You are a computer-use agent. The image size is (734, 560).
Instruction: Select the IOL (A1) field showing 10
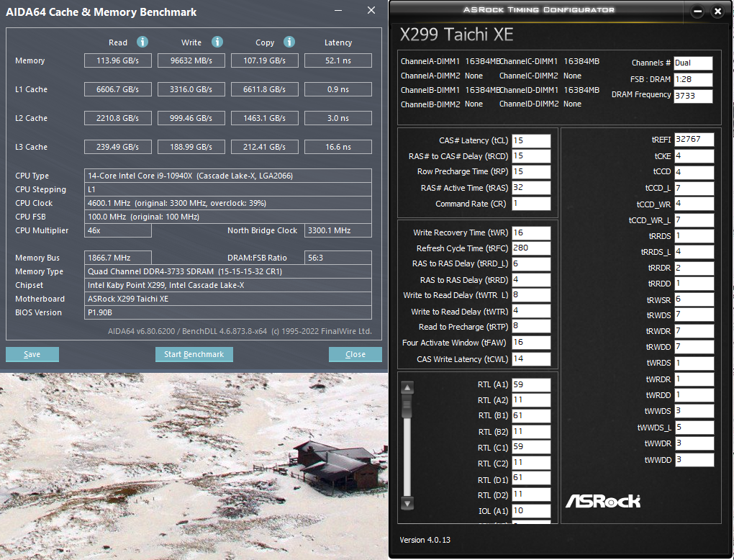point(531,511)
